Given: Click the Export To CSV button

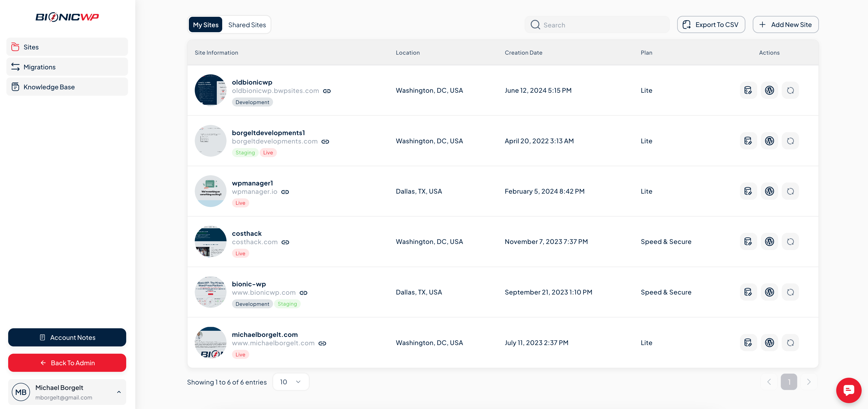Looking at the screenshot, I should pyautogui.click(x=711, y=24).
